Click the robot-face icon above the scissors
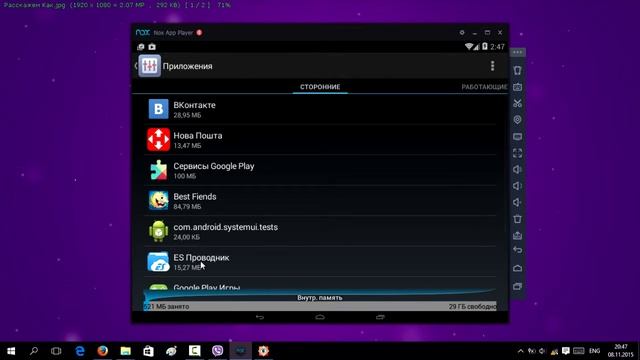Viewport: 640px width, 360px height. coord(518,87)
